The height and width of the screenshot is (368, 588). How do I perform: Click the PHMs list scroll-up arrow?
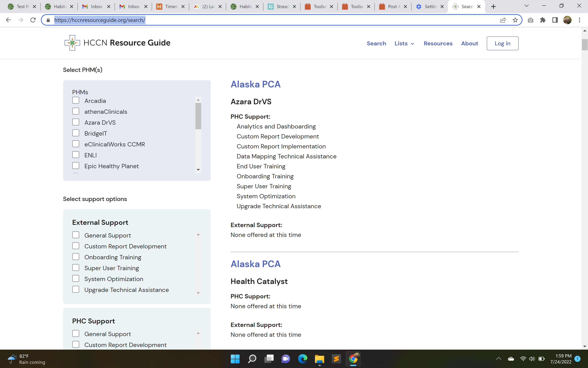point(198,100)
